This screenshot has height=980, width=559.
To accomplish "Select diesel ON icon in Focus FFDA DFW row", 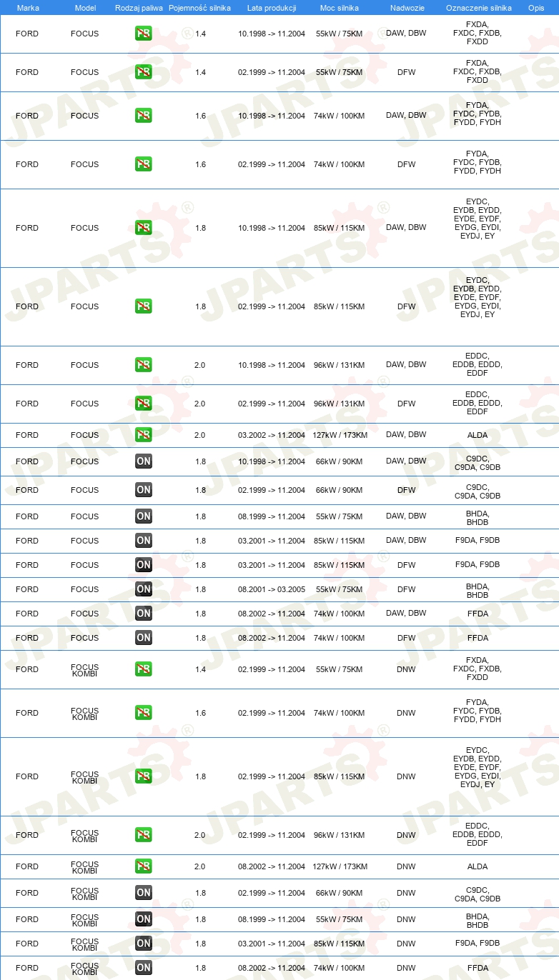I will pyautogui.click(x=143, y=638).
